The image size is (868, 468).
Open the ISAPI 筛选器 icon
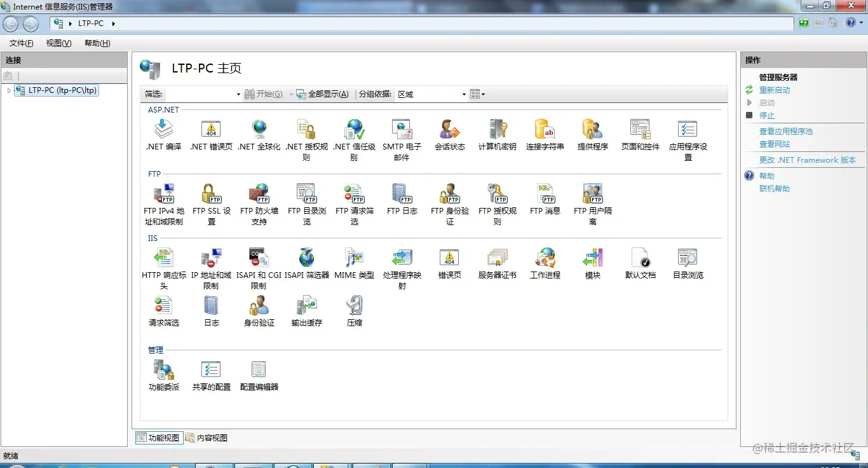pyautogui.click(x=307, y=258)
